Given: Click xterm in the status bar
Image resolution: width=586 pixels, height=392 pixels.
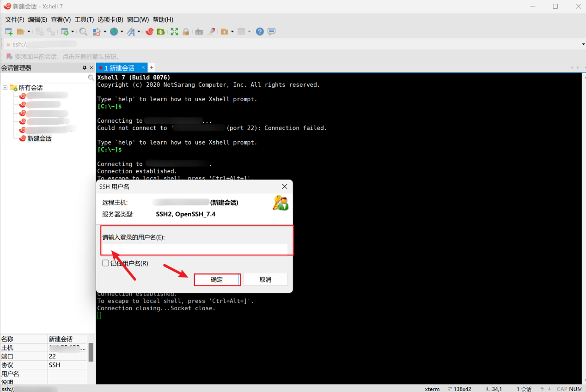Looking at the screenshot, I should pyautogui.click(x=432, y=389).
